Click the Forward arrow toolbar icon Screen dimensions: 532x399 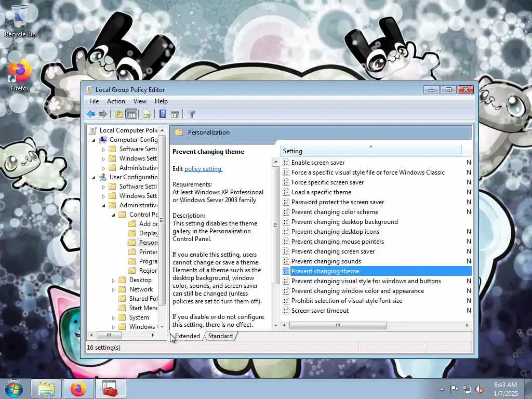tap(102, 114)
